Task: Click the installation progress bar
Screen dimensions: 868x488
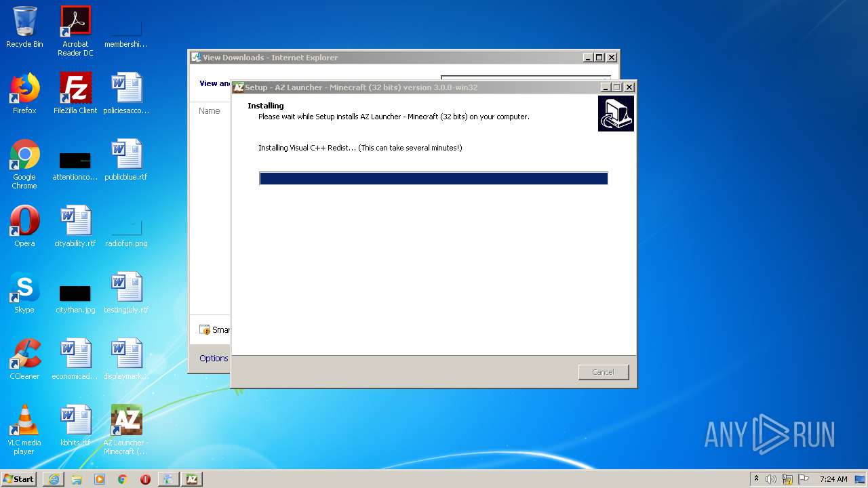Action: [x=433, y=178]
